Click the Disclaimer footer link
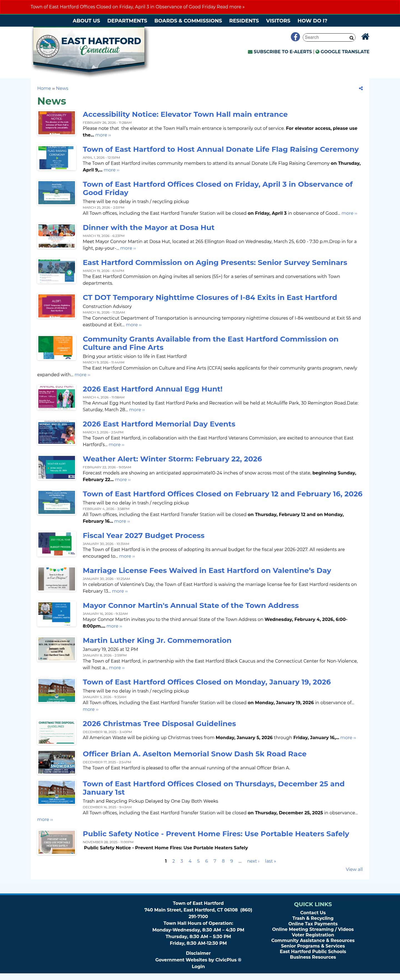400x980 pixels. [198, 953]
